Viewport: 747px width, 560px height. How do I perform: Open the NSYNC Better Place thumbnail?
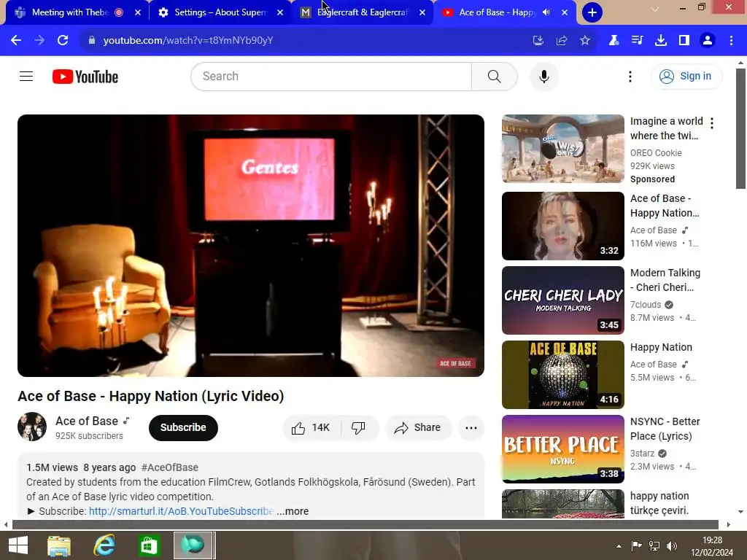(x=562, y=449)
